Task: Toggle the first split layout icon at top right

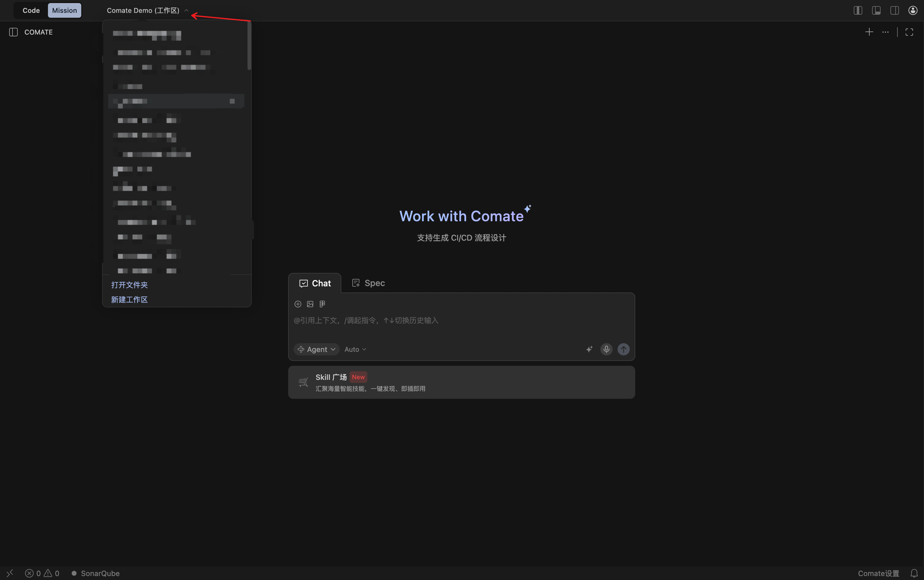Action: pos(858,10)
